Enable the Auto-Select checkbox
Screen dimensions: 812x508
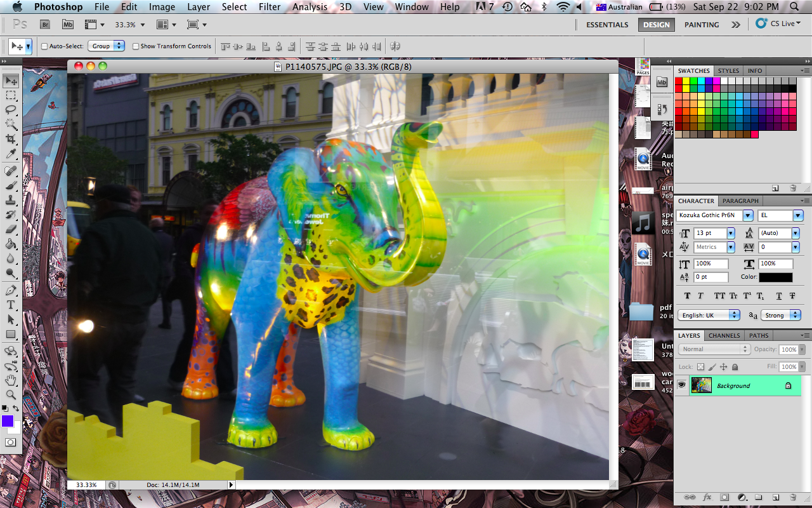click(x=44, y=46)
